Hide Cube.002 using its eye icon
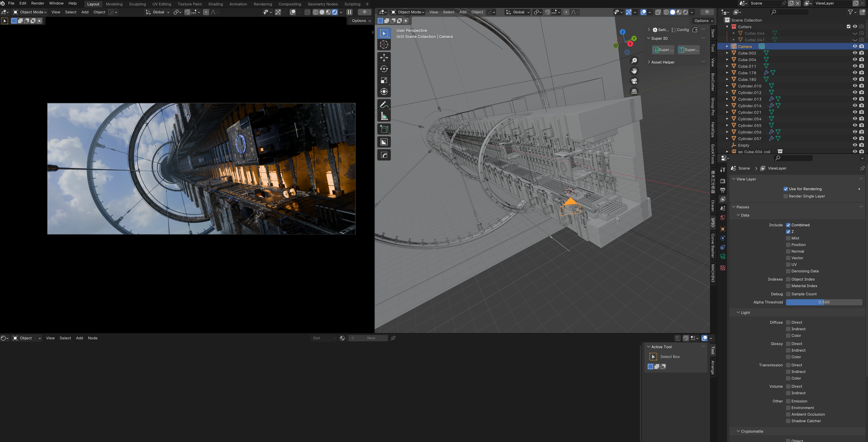This screenshot has height=442, width=868. pos(855,53)
